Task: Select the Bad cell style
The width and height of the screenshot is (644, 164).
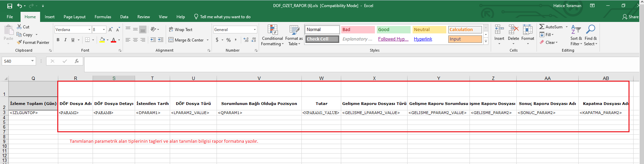Action: click(x=358, y=30)
